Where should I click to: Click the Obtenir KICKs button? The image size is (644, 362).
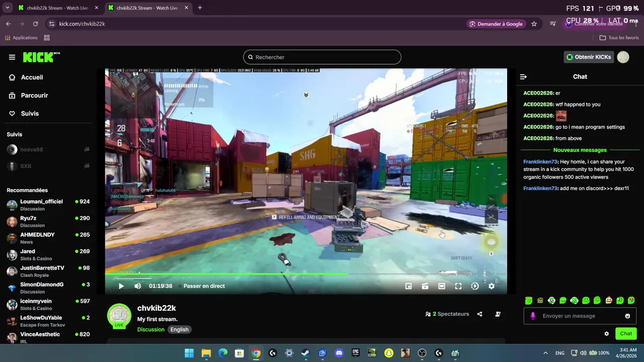(588, 57)
